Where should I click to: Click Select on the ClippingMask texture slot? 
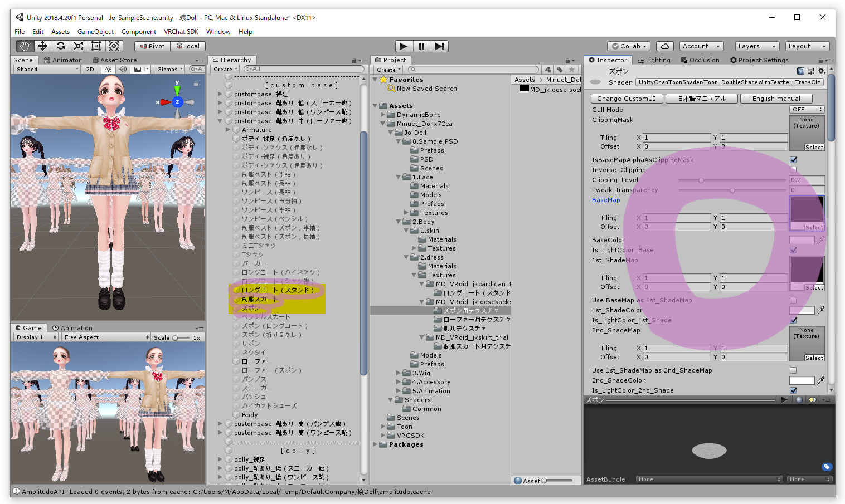point(814,147)
